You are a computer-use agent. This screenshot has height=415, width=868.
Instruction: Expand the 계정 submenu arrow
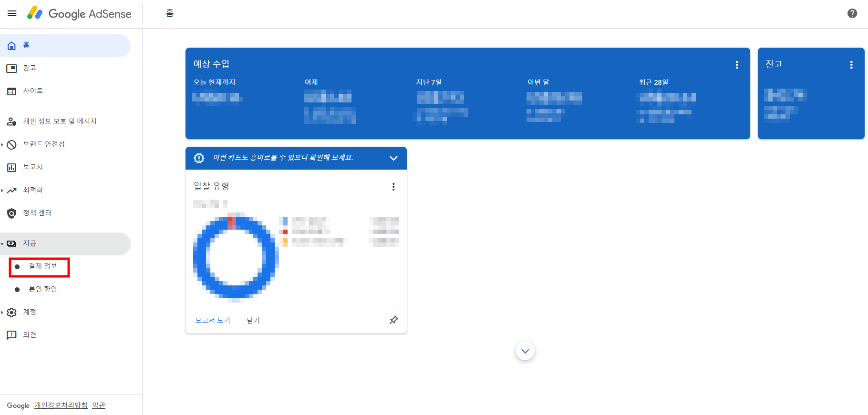point(2,313)
